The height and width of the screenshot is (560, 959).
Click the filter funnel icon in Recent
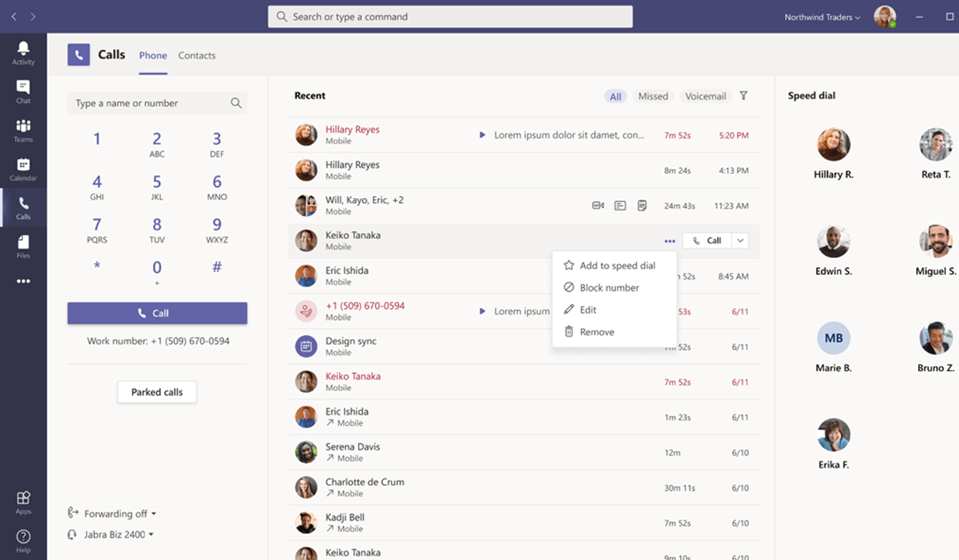coord(744,96)
